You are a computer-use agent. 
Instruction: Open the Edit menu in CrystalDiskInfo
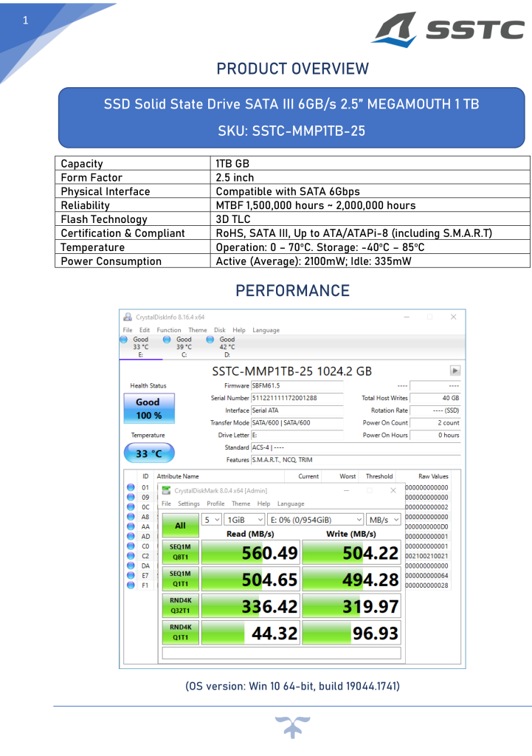145,330
